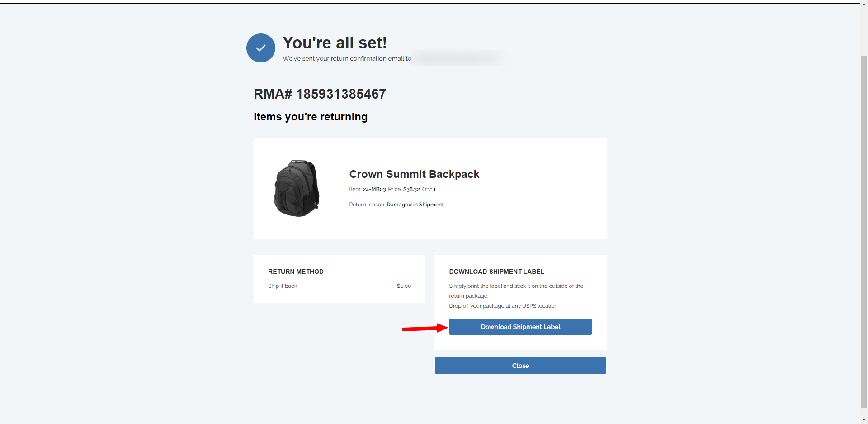Click the item number 24-MB03
868x424 pixels.
pos(374,189)
